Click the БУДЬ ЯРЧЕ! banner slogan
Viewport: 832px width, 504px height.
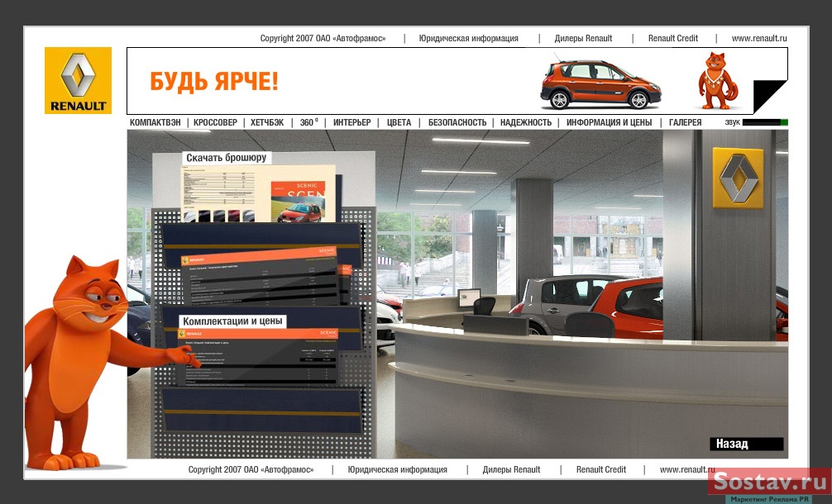214,82
